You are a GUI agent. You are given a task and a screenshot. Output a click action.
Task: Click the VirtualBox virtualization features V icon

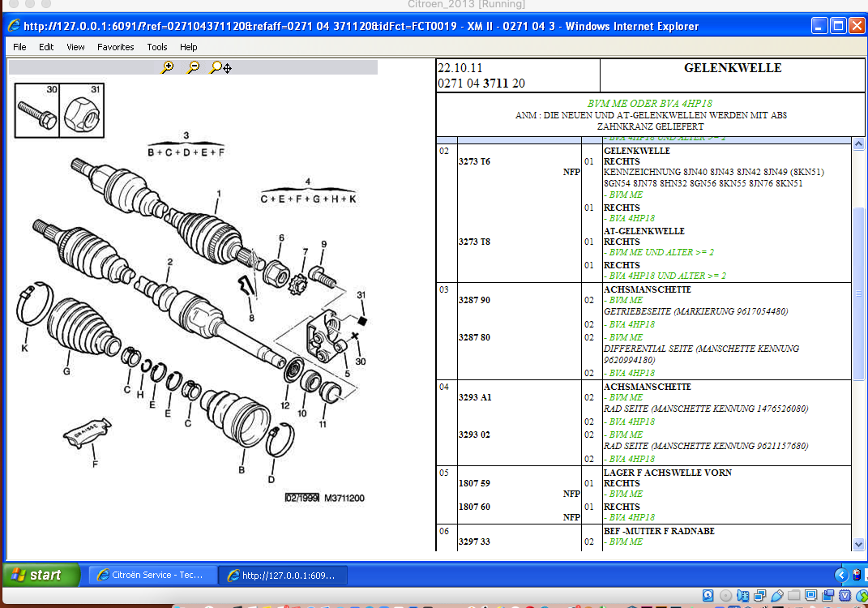844,596
